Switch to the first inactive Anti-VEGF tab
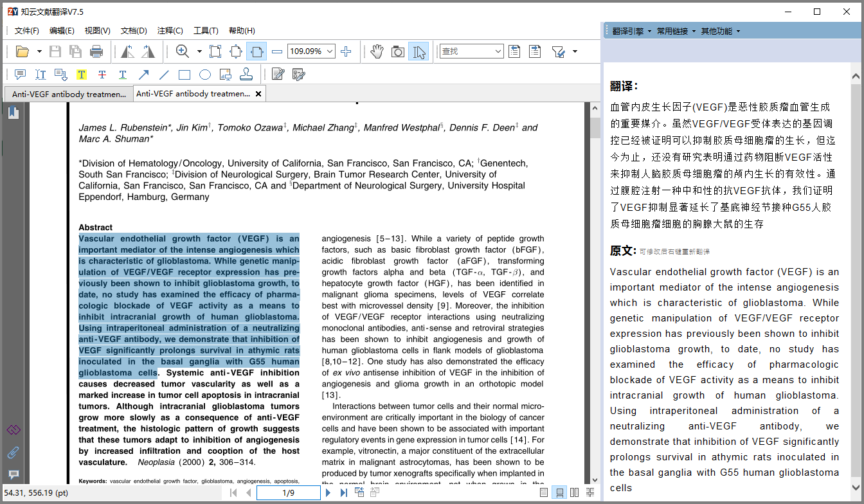 pos(68,94)
